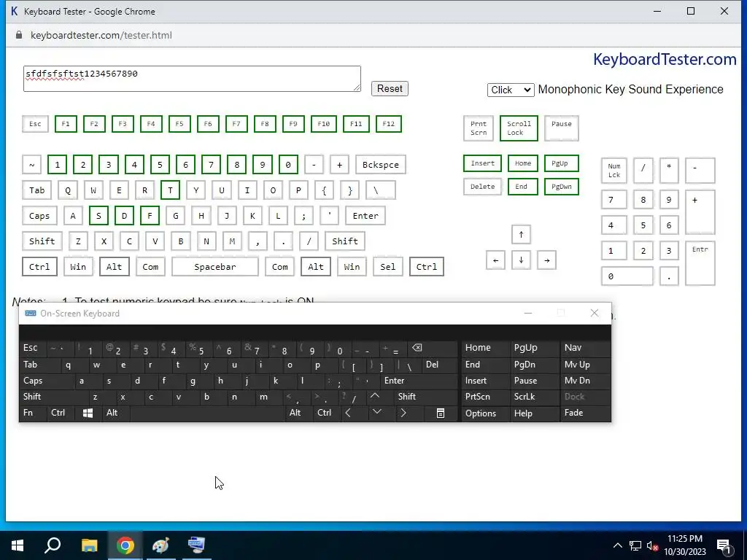Screen dimensions: 747x560
Task: Tap the Enter key on On-Screen Keyboard
Action: [419, 381]
